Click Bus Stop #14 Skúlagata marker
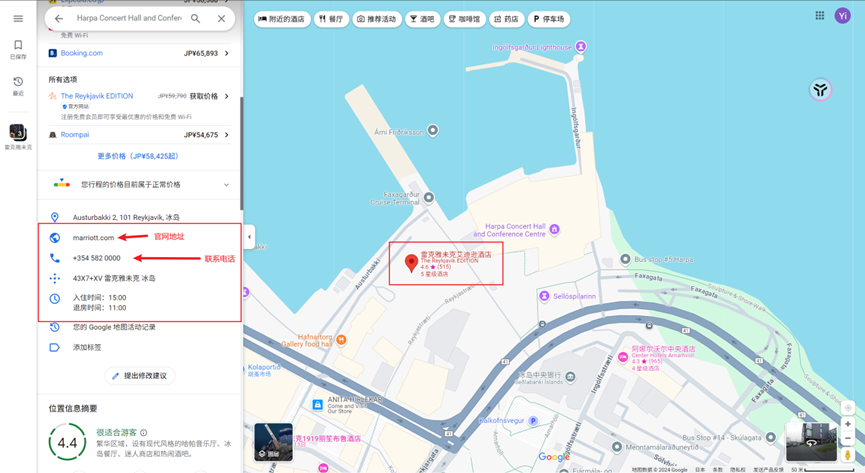865x473 pixels. point(771,438)
